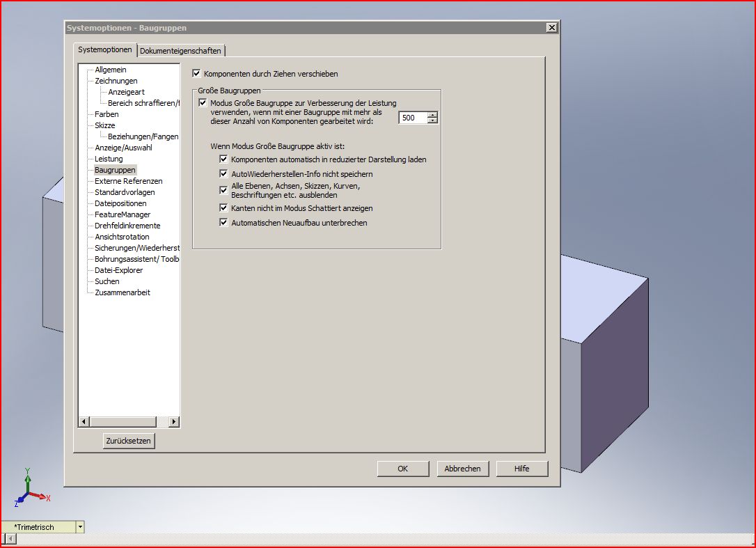This screenshot has height=548, width=756.
Task: Select Anzeigeart under Zeichnungen
Action: click(126, 92)
